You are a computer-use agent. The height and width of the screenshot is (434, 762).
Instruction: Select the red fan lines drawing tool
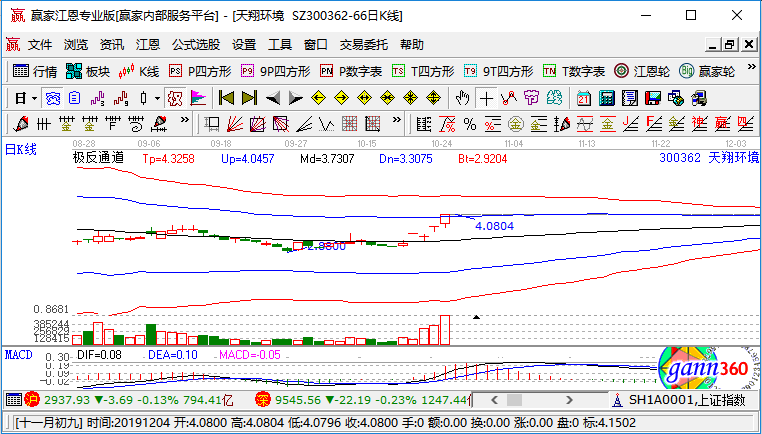[235, 125]
